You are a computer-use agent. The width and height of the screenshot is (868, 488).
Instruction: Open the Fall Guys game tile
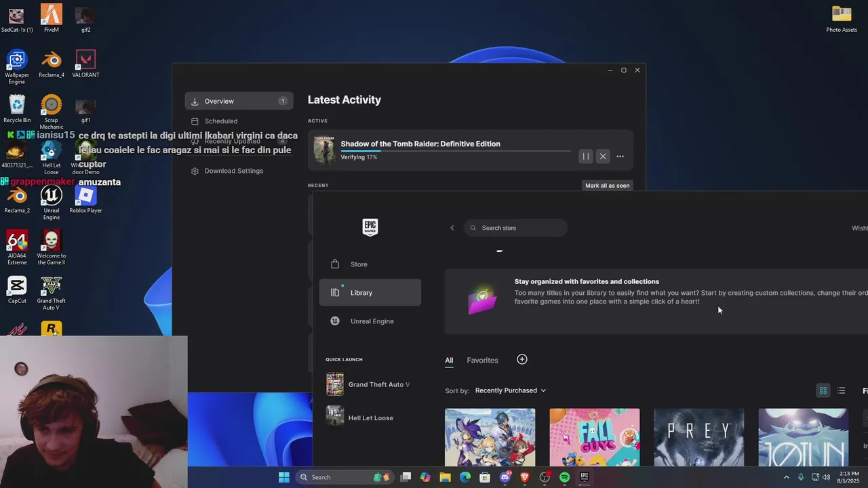594,437
